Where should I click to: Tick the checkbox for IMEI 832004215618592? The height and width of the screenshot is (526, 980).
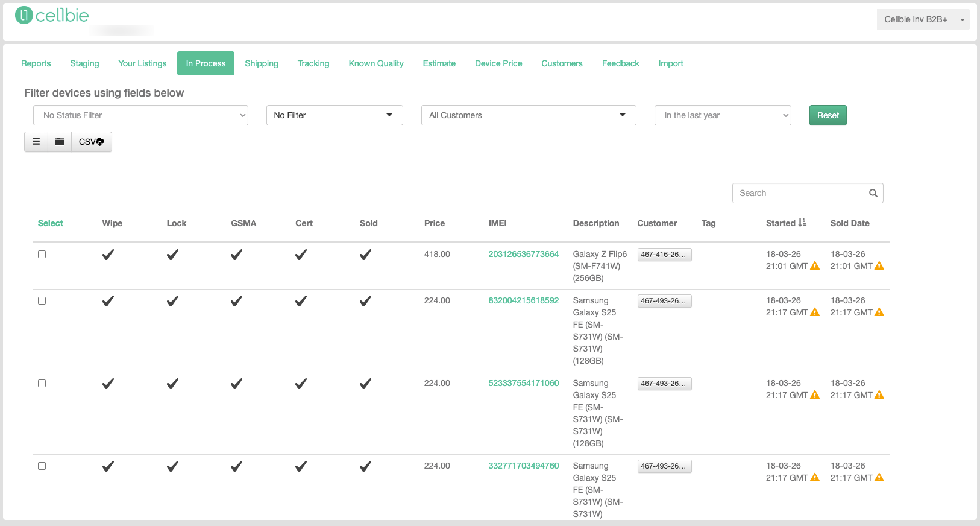pos(42,301)
